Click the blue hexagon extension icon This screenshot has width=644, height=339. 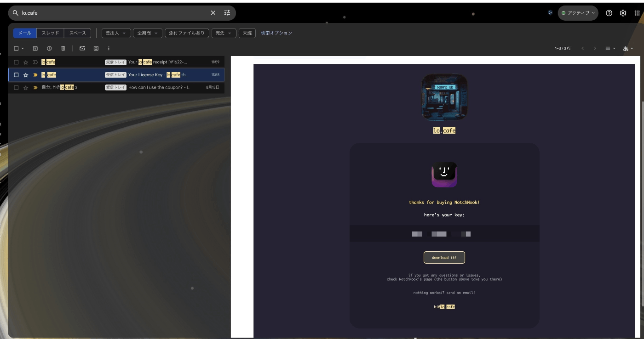tap(550, 13)
